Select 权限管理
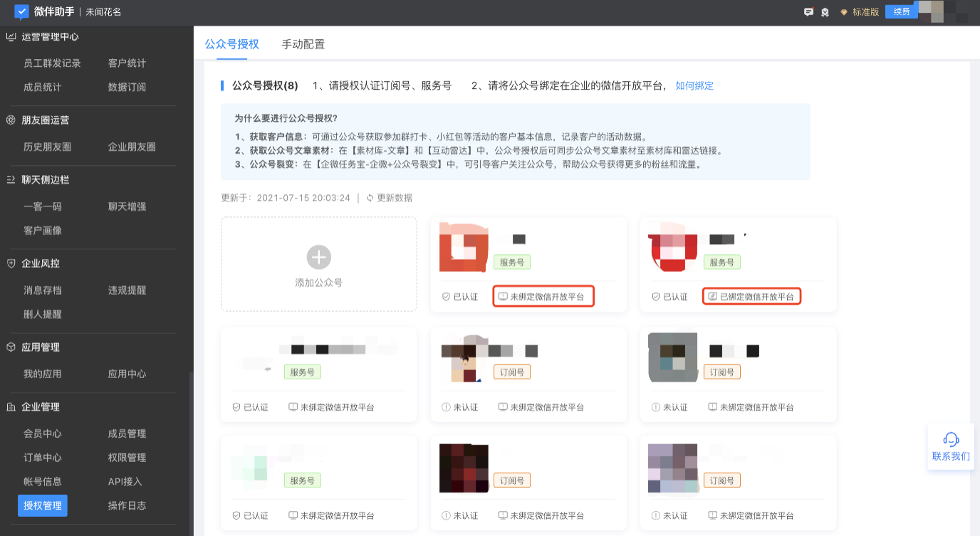Viewport: 980px width, 536px height. coord(127,458)
